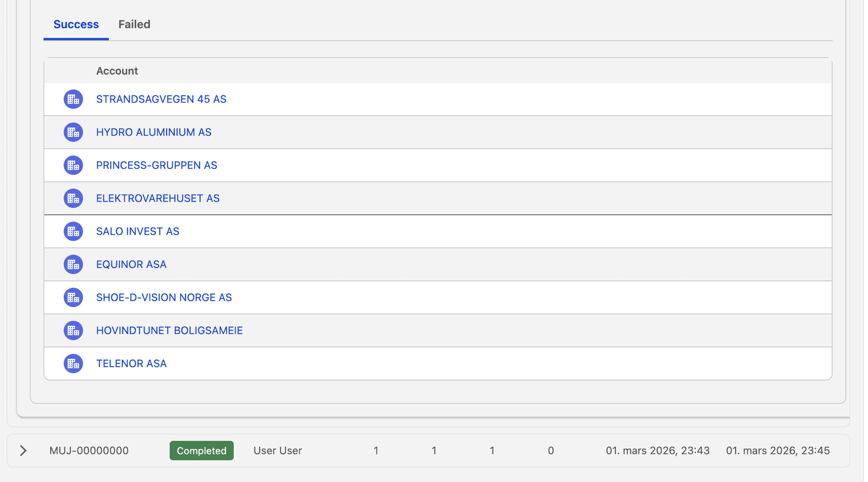Click the building icon beside STRANDSAGVEGEN 45 AS
Screen dimensions: 868x482
[x=73, y=99]
